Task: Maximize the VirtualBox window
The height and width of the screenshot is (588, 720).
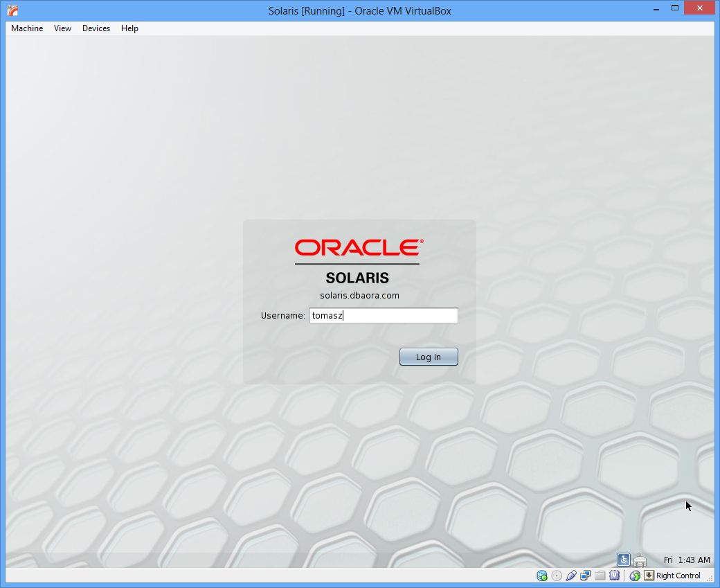Action: [x=674, y=8]
